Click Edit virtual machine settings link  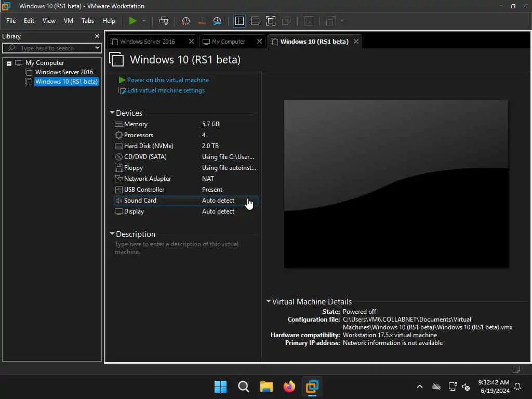point(166,90)
